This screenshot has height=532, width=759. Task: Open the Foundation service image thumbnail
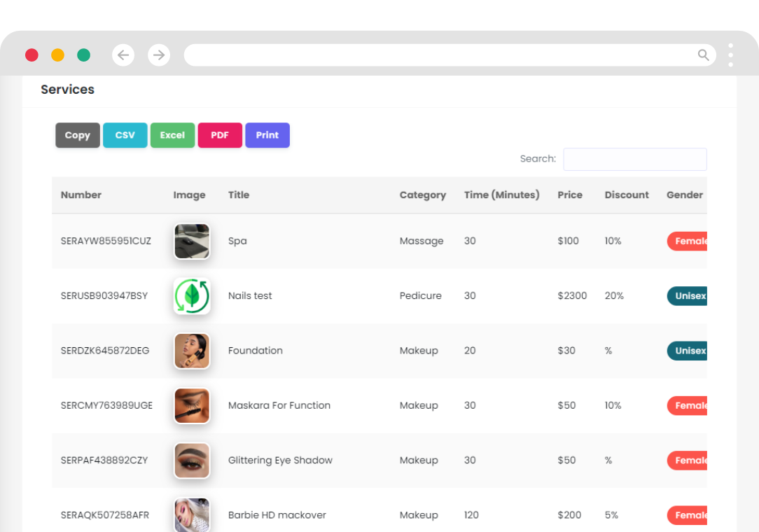pos(192,351)
